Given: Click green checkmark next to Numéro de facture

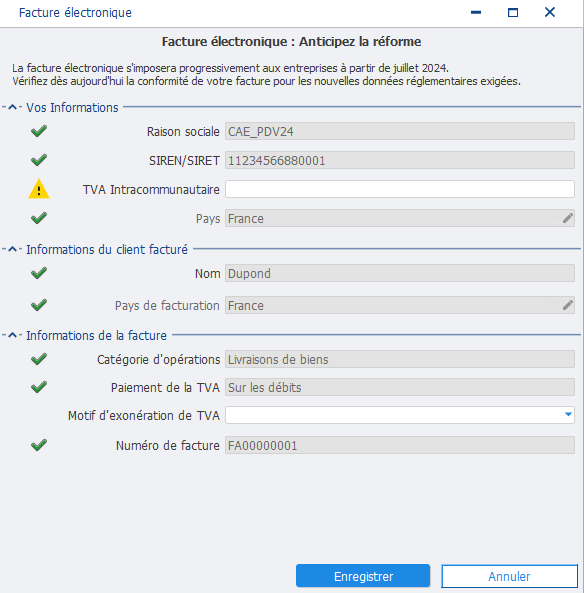Looking at the screenshot, I should [x=39, y=445].
